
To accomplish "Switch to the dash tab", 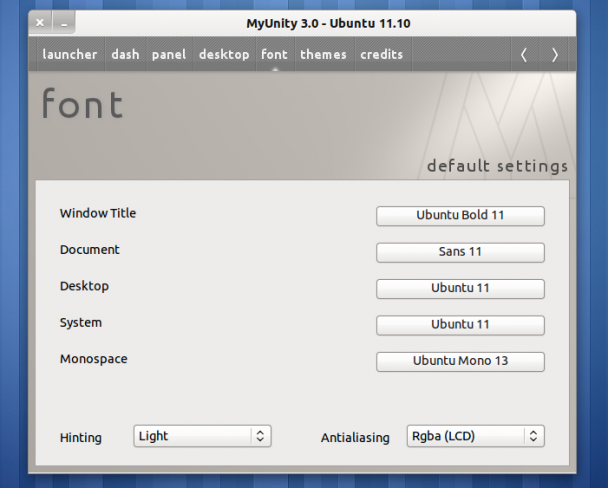I will (x=125, y=54).
